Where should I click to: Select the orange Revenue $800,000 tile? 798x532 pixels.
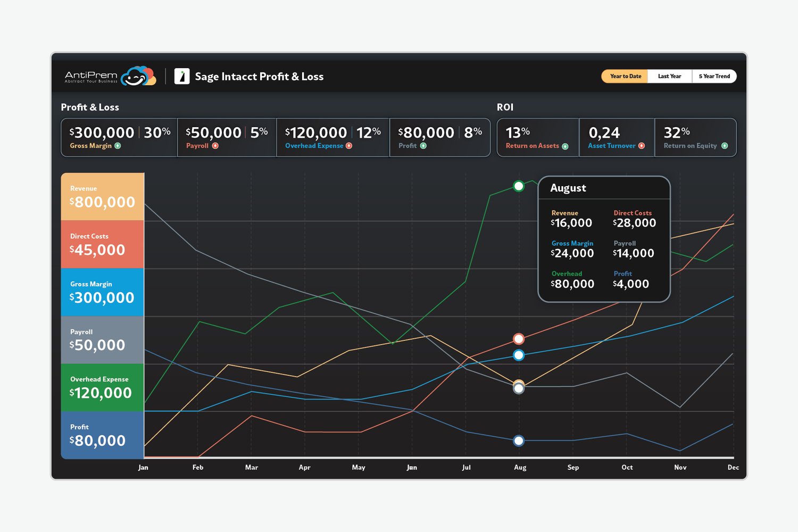(103, 197)
